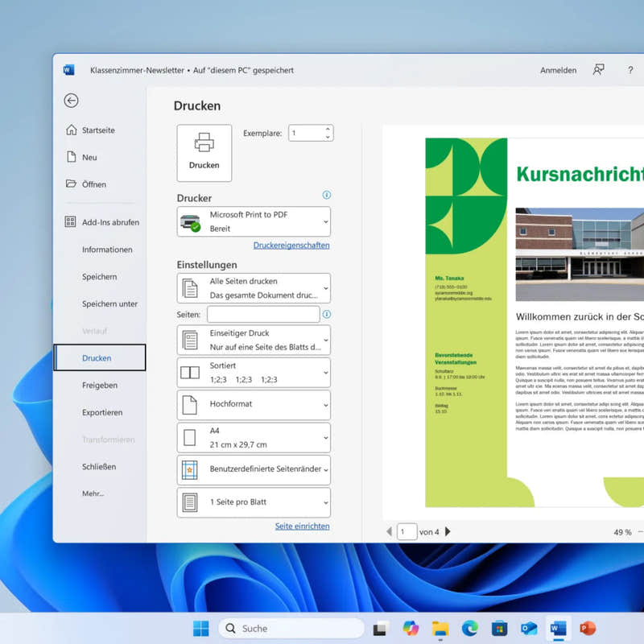
Task: Go to the previous preview page arrow
Action: pos(389,531)
